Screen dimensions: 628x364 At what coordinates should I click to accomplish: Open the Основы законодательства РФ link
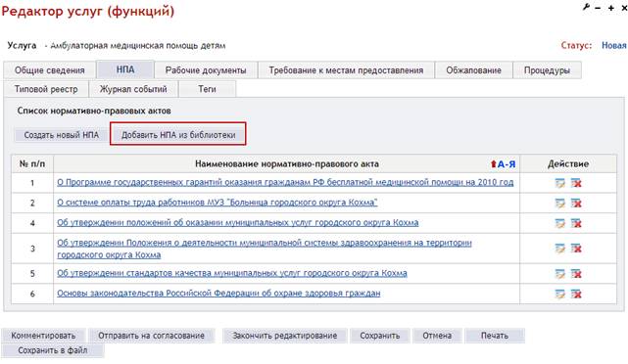218,294
